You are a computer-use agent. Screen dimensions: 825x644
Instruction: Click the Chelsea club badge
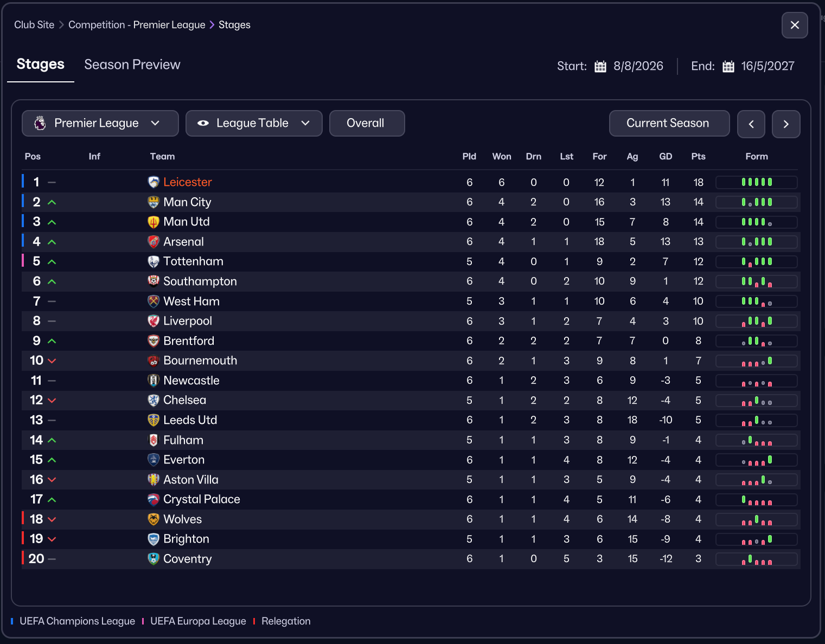pos(154,400)
